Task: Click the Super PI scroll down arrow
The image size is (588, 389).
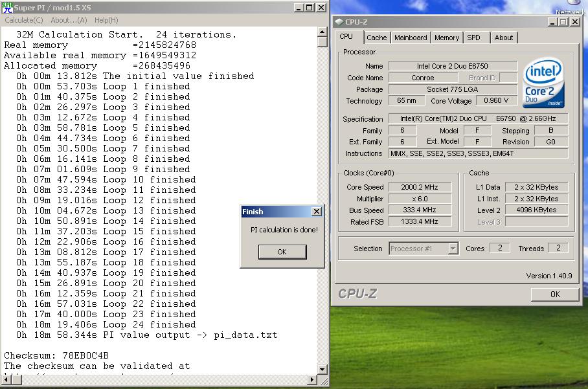Action: [x=322, y=369]
